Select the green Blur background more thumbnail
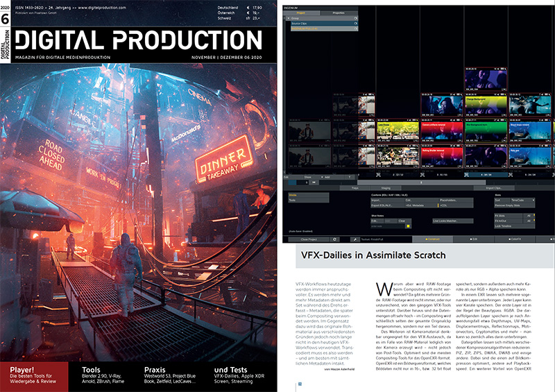 click(x=486, y=131)
